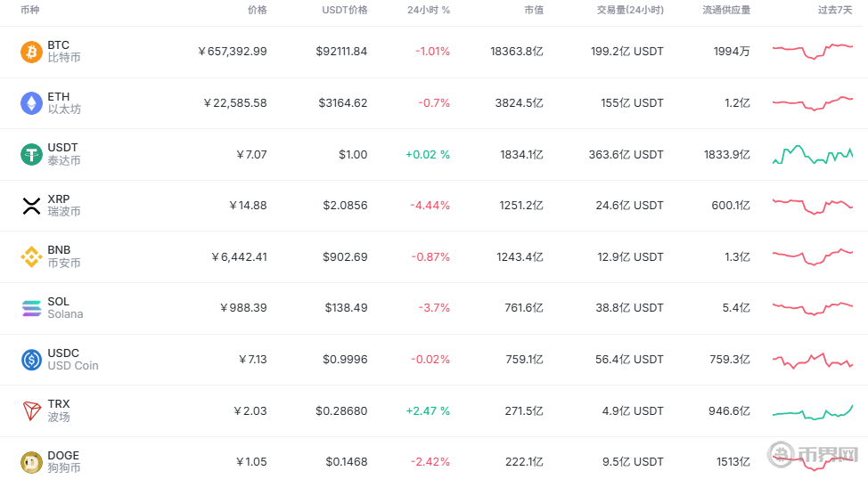Click the Bitcoin BTC coin icon
This screenshot has width=868, height=479.
pos(31,52)
